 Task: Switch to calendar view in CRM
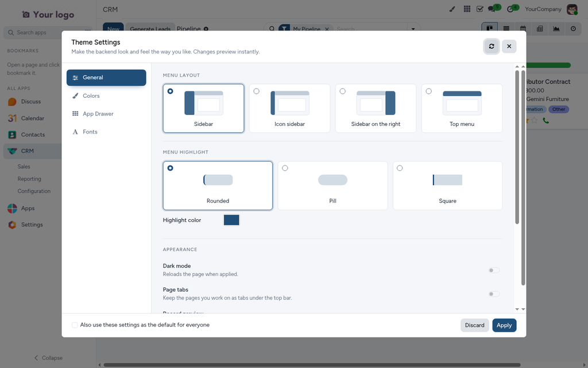(x=523, y=29)
